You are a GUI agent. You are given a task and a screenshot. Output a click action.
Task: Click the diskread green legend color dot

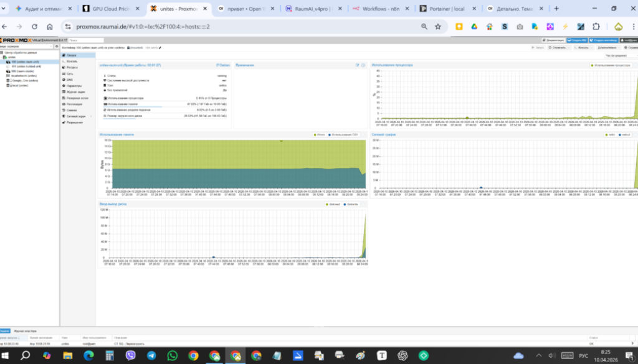[327, 204]
